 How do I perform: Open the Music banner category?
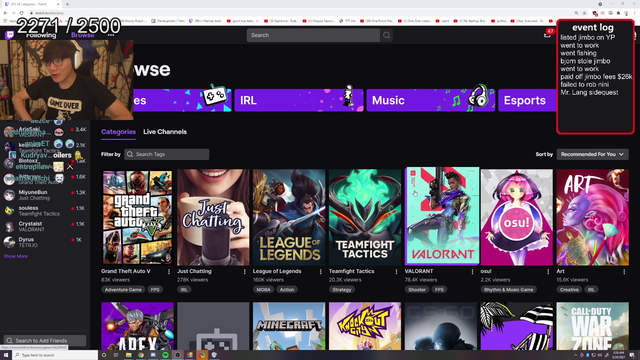tap(431, 100)
